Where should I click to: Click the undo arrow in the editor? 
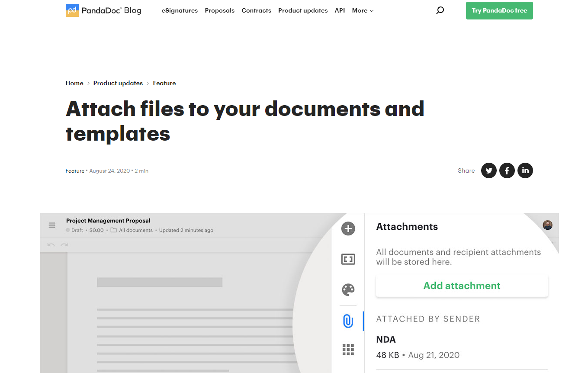(51, 244)
